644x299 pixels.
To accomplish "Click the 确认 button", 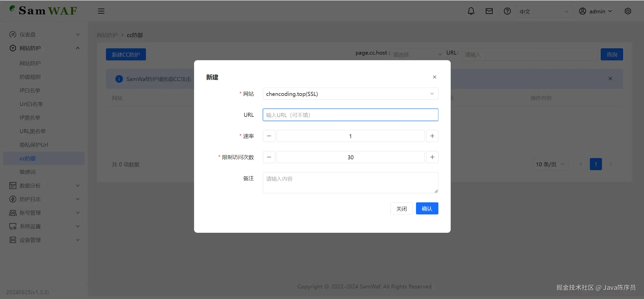I will [x=427, y=209].
